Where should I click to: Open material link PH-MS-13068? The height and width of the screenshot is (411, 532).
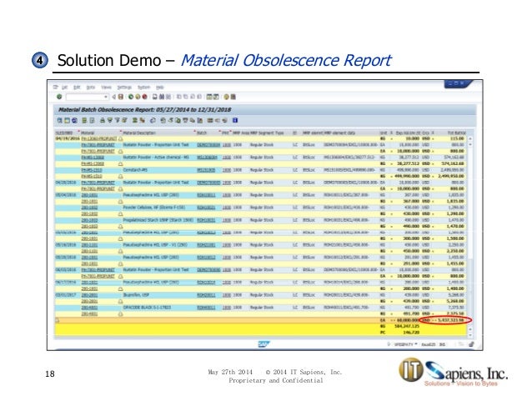tap(93, 158)
